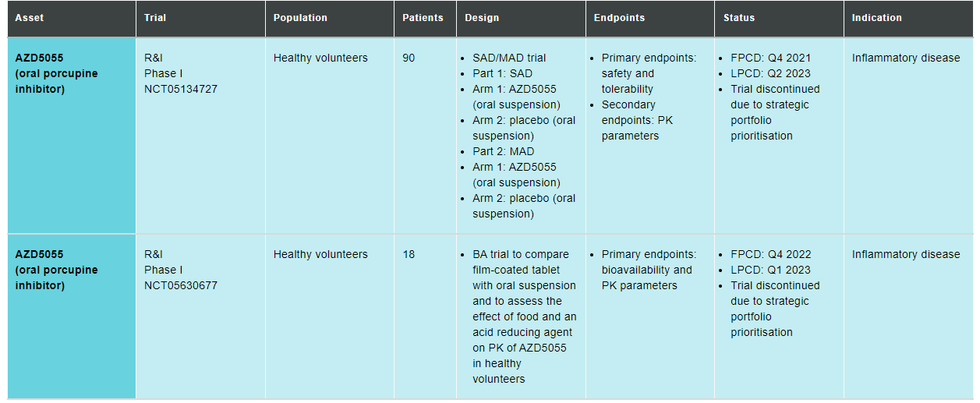Viewport: 980px width, 403px height.
Task: Click the "BA trial to compare" design text
Action: [x=521, y=254]
